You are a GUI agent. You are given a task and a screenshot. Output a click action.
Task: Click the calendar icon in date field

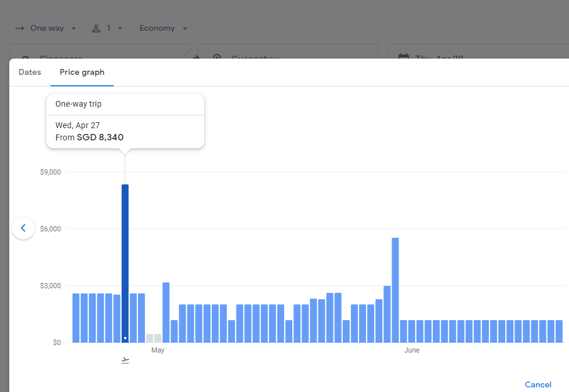404,57
